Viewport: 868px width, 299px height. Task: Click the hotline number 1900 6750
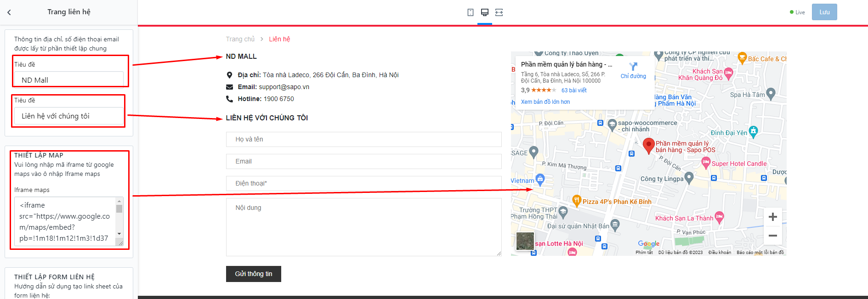278,99
